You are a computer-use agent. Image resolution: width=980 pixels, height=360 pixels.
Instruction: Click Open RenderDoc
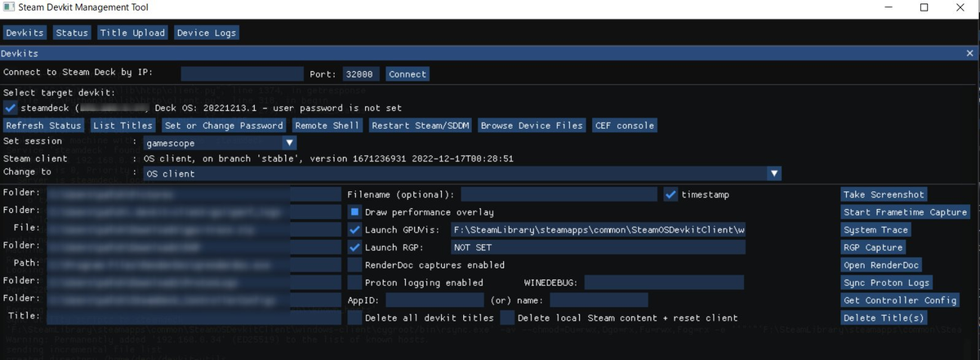[881, 264]
